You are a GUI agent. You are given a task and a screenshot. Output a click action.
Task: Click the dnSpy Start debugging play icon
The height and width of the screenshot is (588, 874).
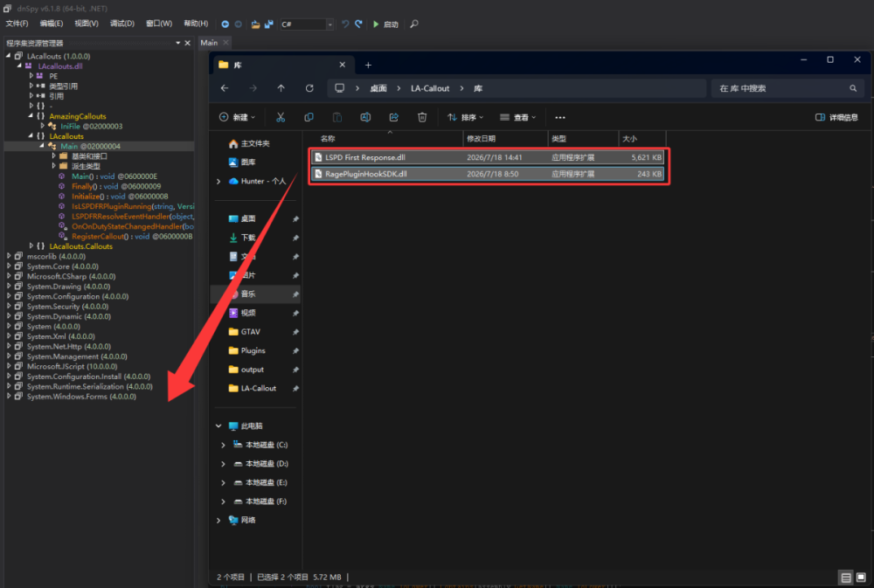[x=376, y=24]
